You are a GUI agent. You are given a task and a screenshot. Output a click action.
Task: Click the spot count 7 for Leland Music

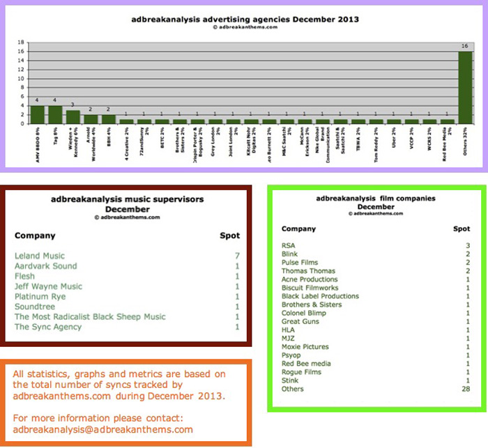pos(237,256)
